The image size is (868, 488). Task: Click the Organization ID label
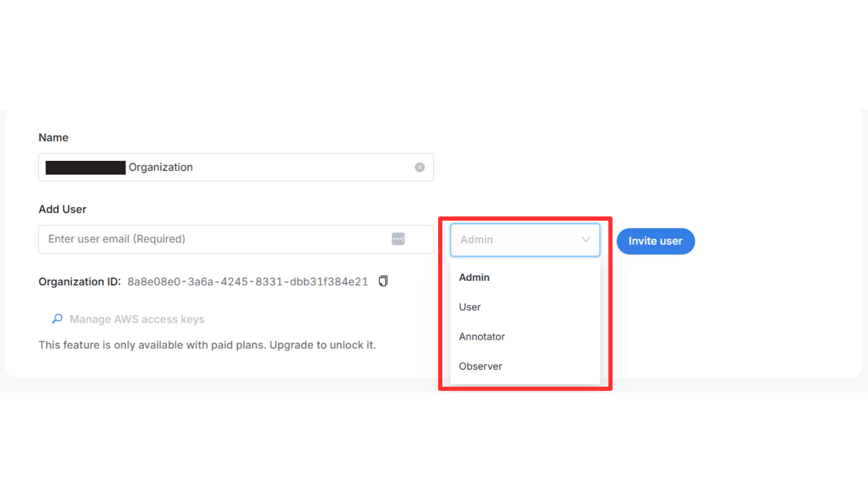[x=80, y=282]
